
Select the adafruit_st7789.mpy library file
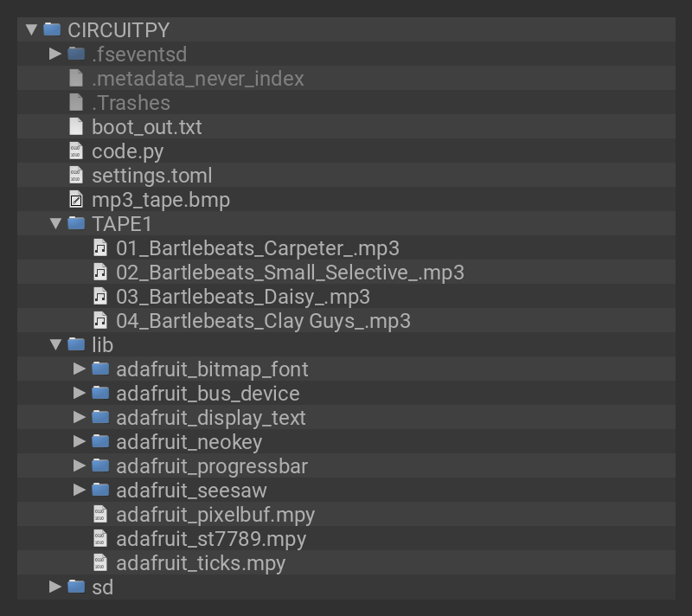[x=211, y=539]
